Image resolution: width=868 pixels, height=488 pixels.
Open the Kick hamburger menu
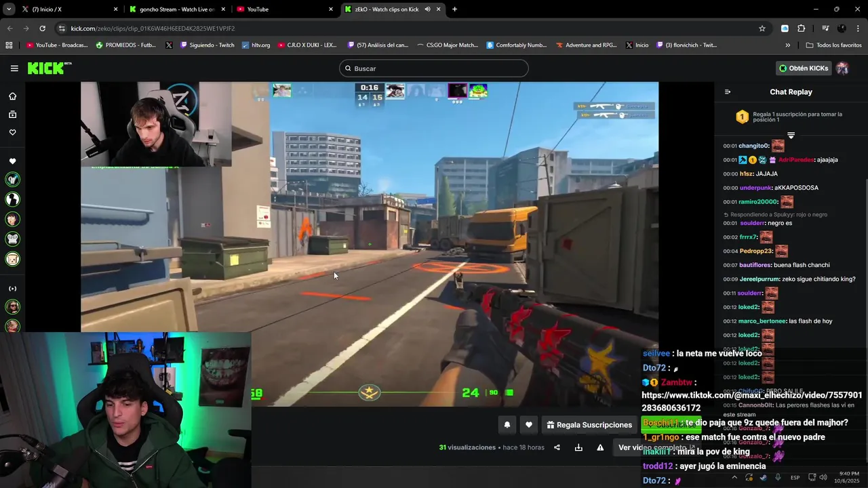(14, 68)
